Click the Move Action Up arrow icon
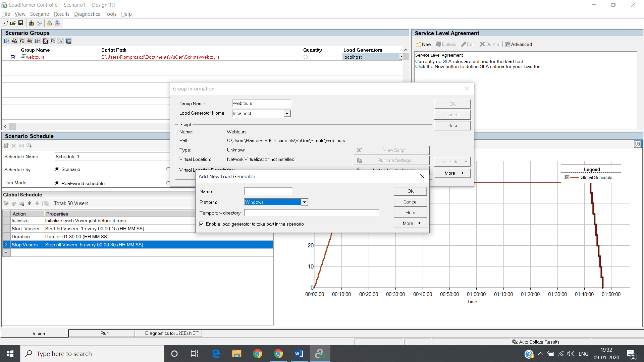This screenshot has width=644, height=362. click(30, 203)
